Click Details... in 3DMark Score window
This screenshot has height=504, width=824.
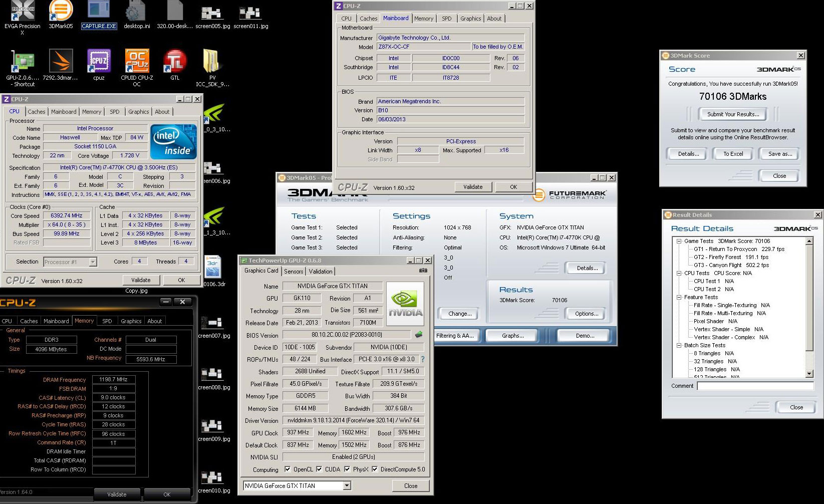coord(688,154)
